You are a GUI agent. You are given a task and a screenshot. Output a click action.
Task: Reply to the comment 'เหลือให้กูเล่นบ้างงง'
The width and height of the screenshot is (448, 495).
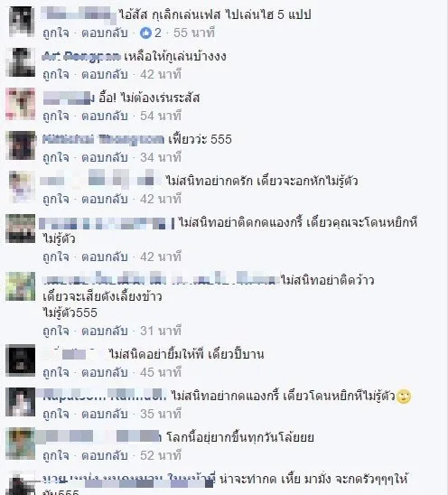(x=105, y=74)
